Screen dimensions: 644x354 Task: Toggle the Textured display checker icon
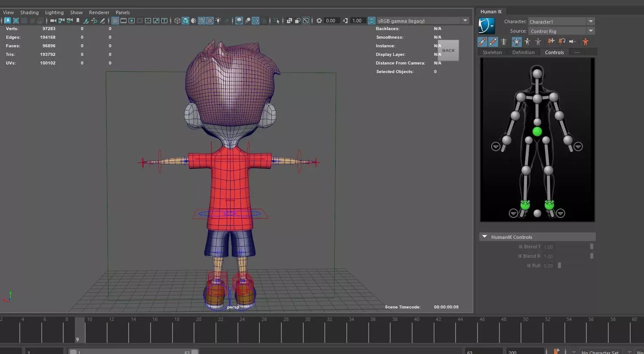210,21
